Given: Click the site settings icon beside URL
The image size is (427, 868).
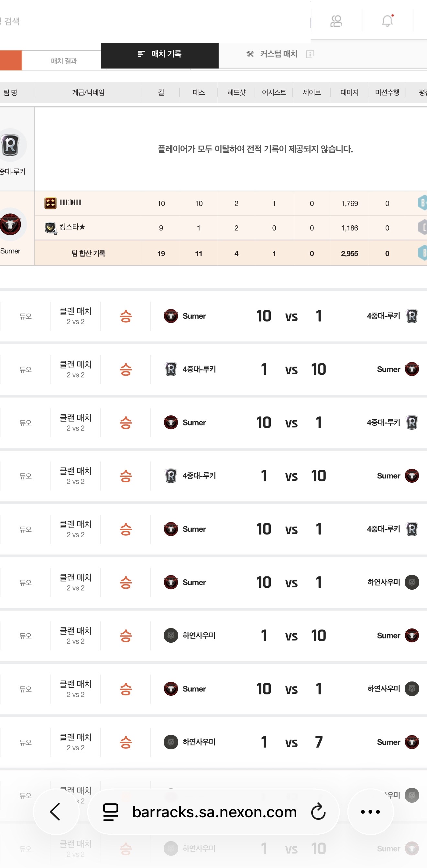Looking at the screenshot, I should click(x=111, y=811).
